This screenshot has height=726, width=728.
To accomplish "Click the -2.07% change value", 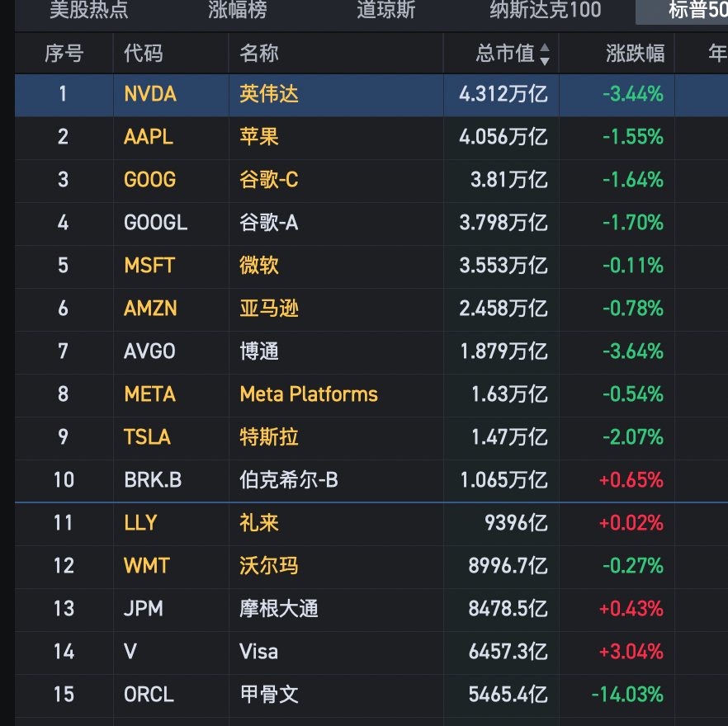I will pos(633,436).
